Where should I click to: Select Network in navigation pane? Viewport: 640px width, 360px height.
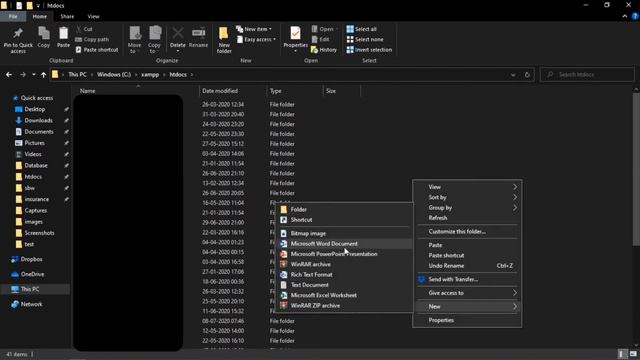(31, 304)
